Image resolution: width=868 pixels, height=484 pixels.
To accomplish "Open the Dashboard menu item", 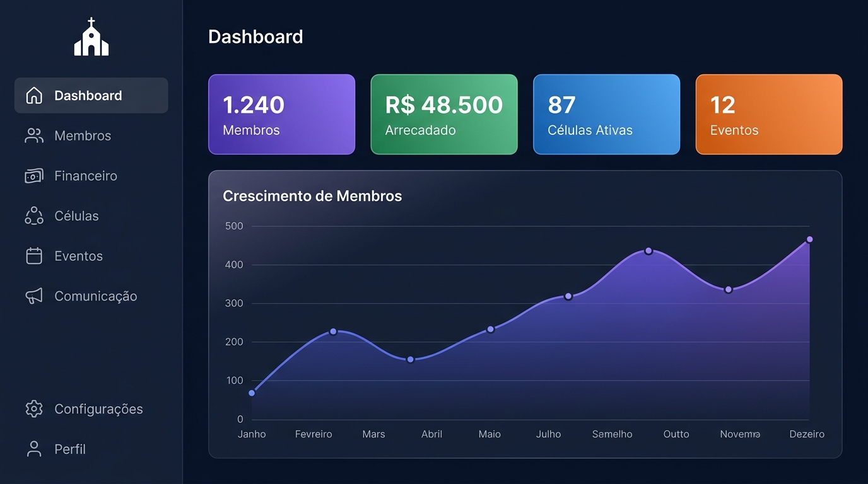I will (x=91, y=96).
